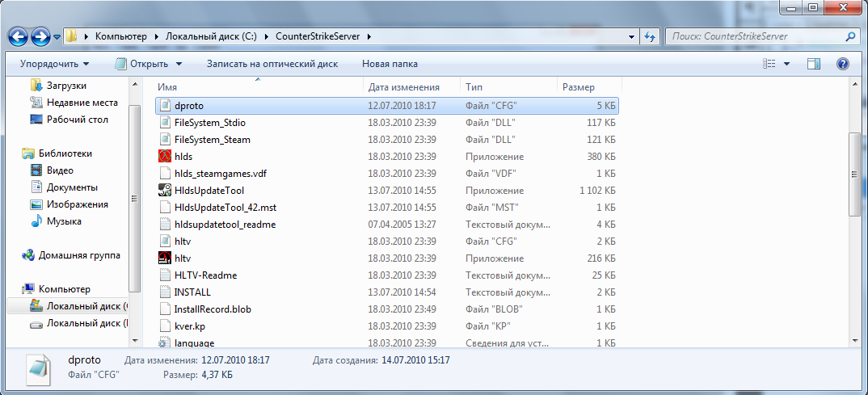This screenshot has height=395, width=868.
Task: Click the language setup info icon
Action: pyautogui.click(x=164, y=343)
